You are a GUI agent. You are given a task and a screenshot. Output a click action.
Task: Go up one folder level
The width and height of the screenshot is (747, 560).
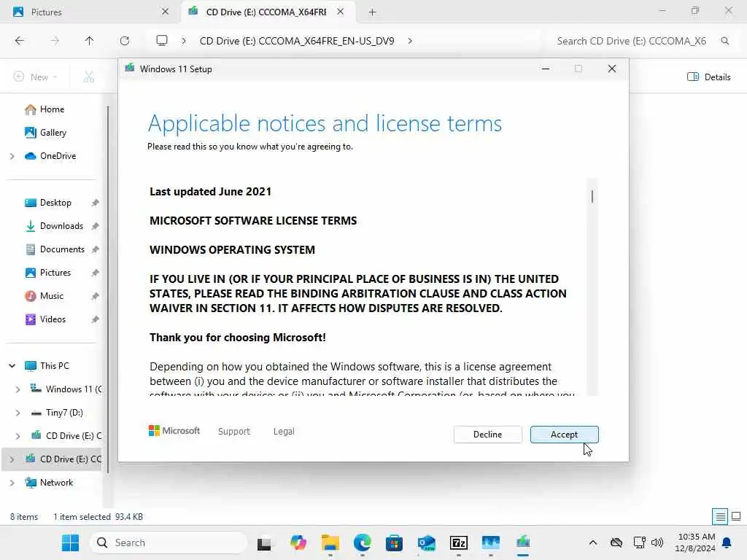(x=89, y=41)
